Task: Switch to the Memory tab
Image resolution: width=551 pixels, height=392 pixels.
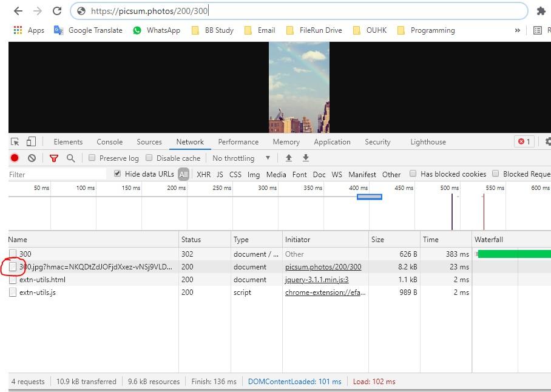Action: pos(286,142)
